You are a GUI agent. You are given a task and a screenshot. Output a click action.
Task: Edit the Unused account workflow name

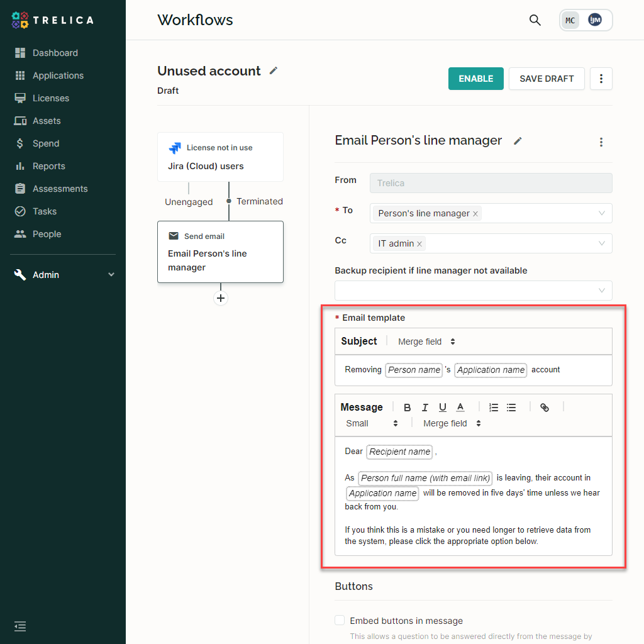click(x=274, y=70)
